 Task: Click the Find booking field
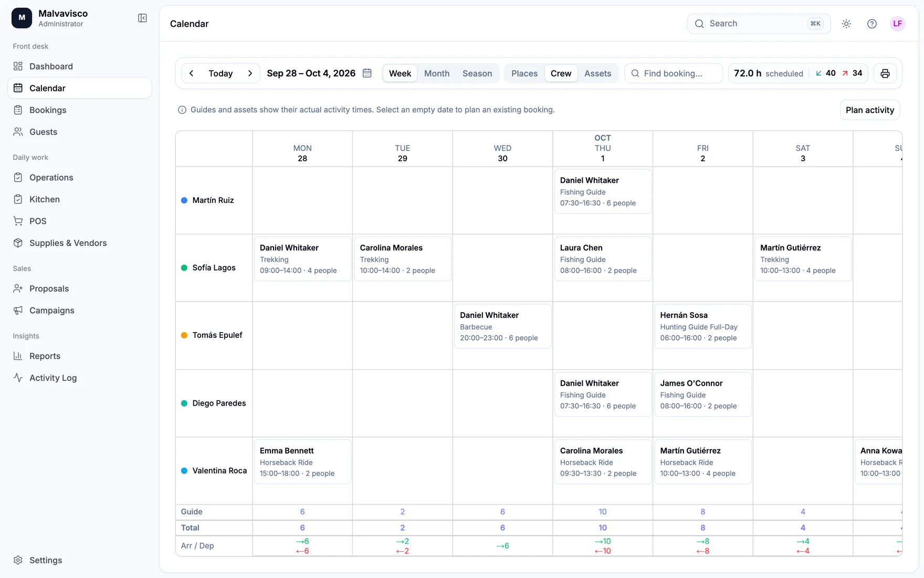(x=674, y=74)
